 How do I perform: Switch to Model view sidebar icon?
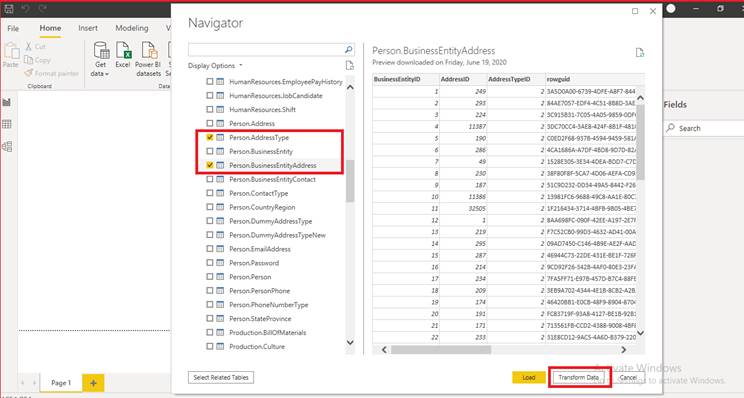click(x=7, y=147)
